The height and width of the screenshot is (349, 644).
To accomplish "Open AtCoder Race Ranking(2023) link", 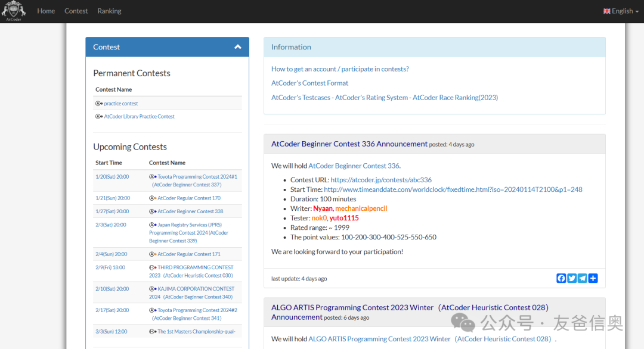I will pos(455,98).
